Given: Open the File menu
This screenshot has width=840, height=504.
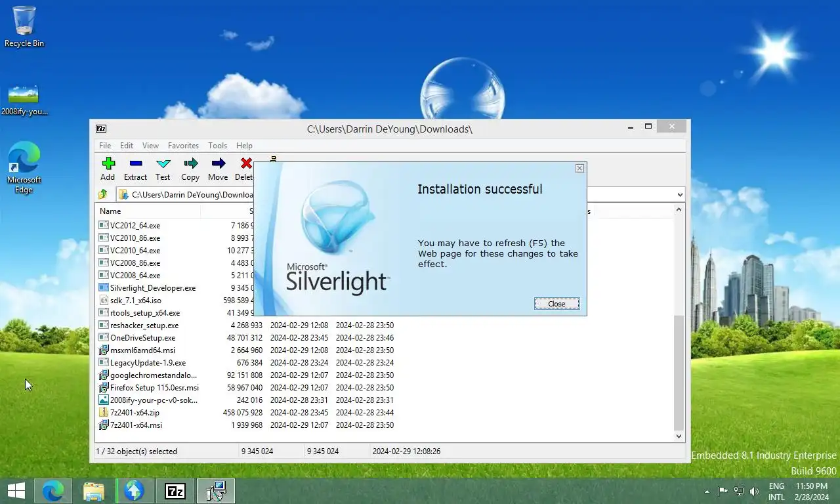Looking at the screenshot, I should (105, 146).
